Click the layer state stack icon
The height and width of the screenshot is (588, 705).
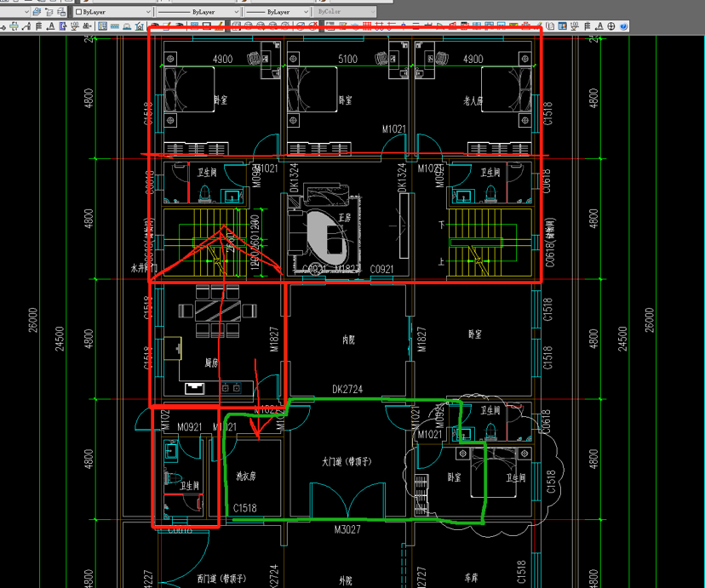(x=61, y=12)
